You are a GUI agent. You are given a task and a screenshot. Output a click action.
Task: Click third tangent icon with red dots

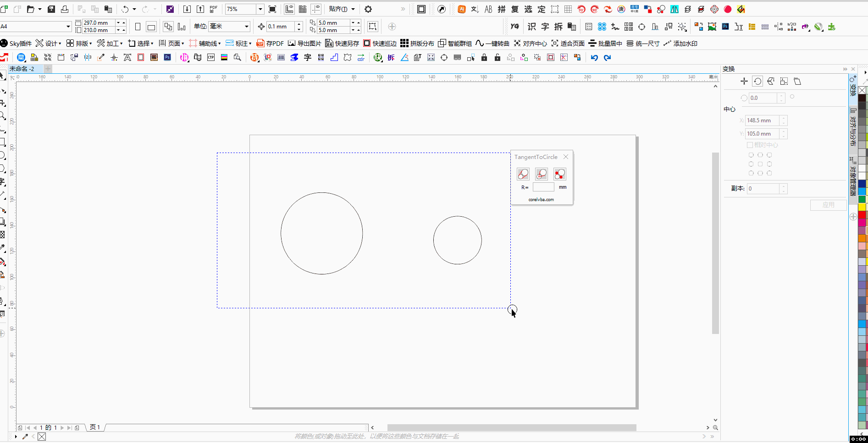pyautogui.click(x=559, y=174)
